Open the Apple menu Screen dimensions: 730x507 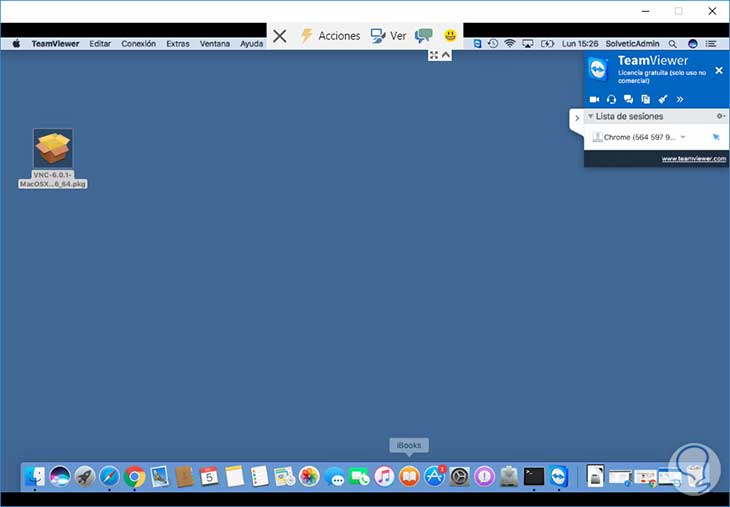pos(16,44)
